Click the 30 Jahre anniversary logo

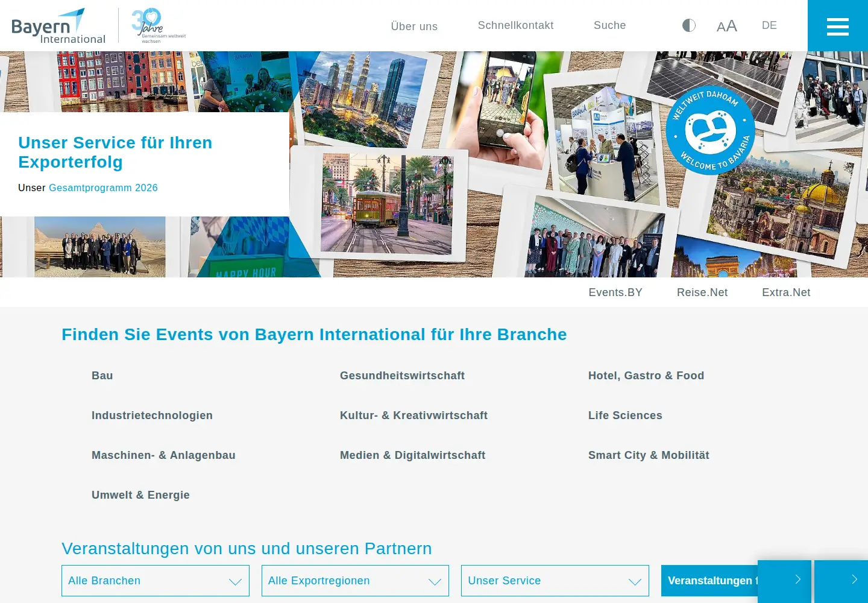tap(159, 25)
